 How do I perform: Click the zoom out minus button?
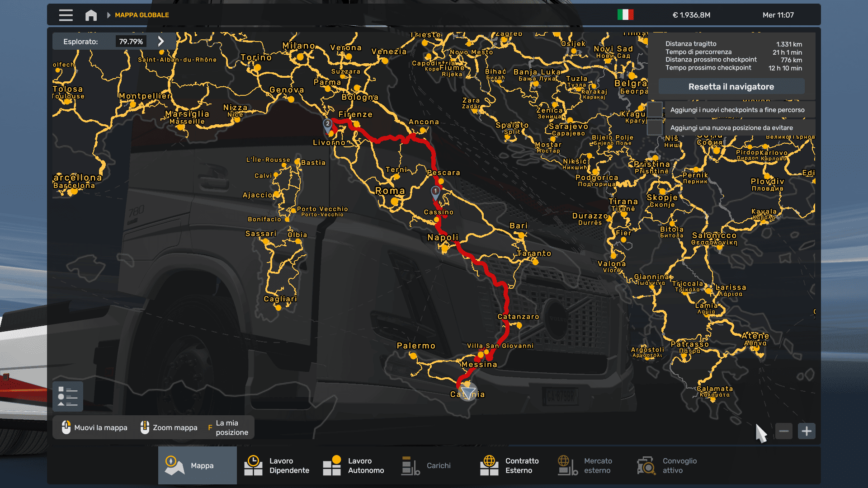[x=783, y=431]
